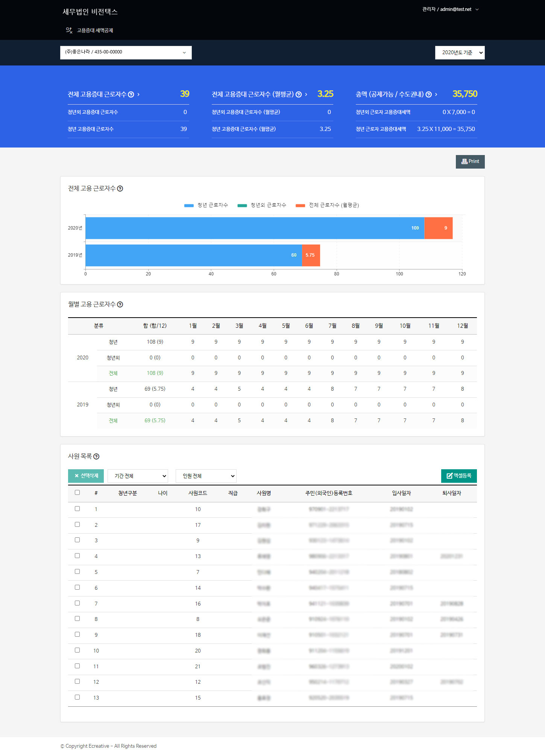Open help icon for 전체 고용 근로자수 chart
The height and width of the screenshot is (756, 545).
(x=120, y=189)
